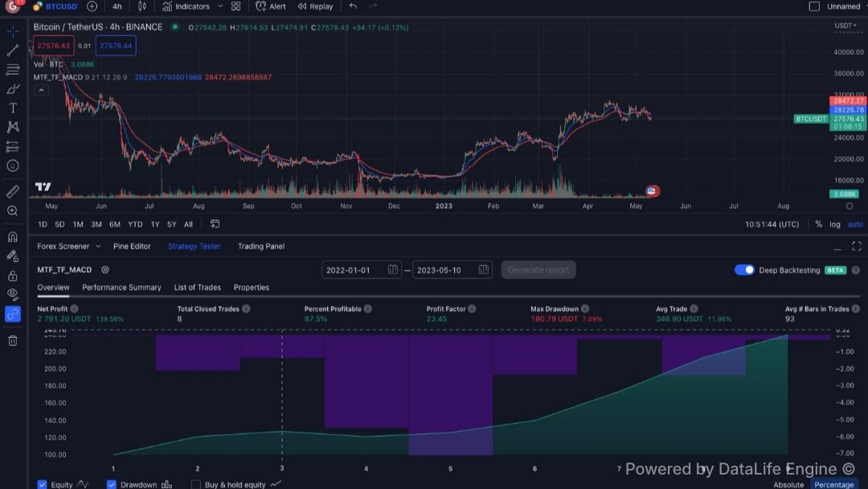Screen dimensions: 868x489
Task: Open the emoji icons tool
Action: point(13,166)
